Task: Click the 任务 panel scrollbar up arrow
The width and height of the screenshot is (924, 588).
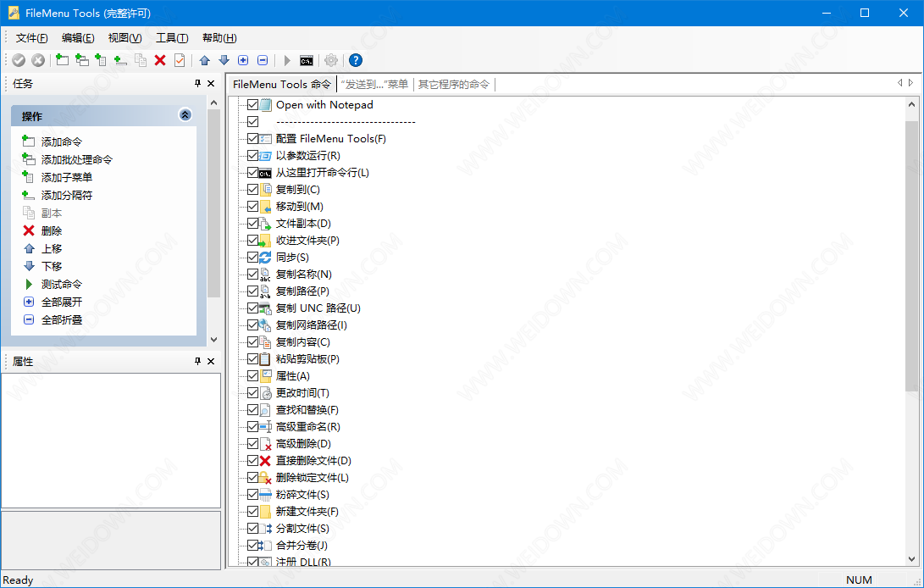Action: 214,103
